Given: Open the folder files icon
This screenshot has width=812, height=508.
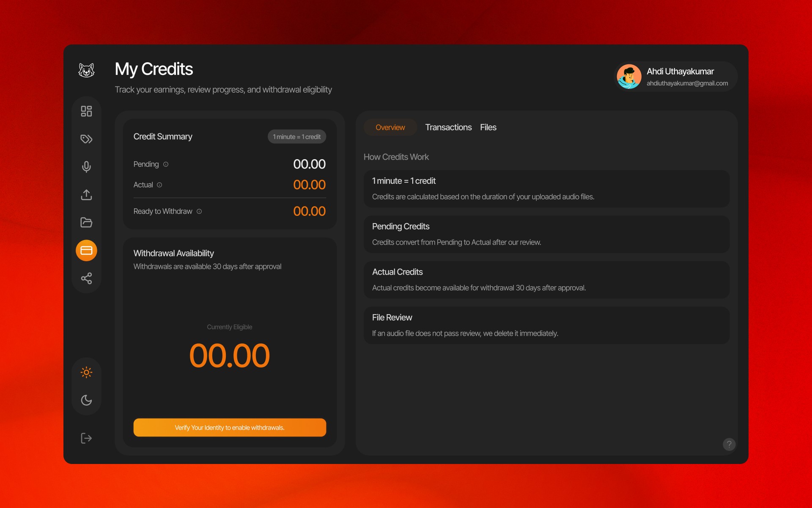Looking at the screenshot, I should tap(86, 223).
